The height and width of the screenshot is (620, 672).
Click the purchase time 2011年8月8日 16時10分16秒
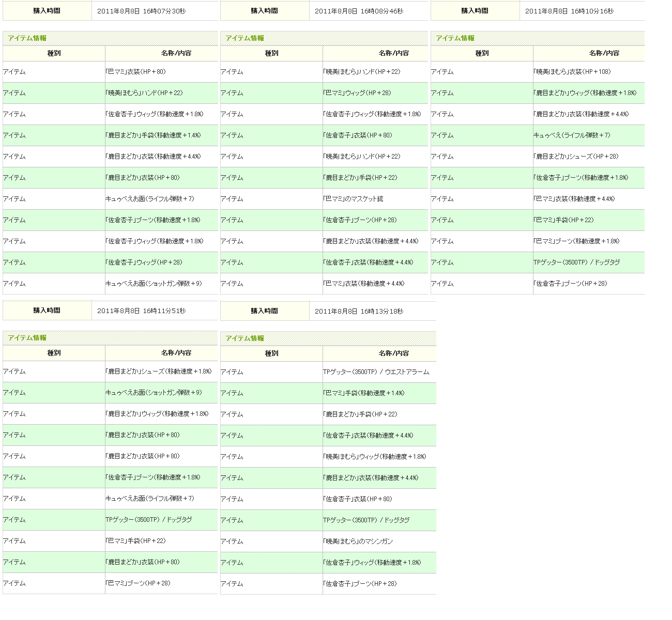pos(569,11)
